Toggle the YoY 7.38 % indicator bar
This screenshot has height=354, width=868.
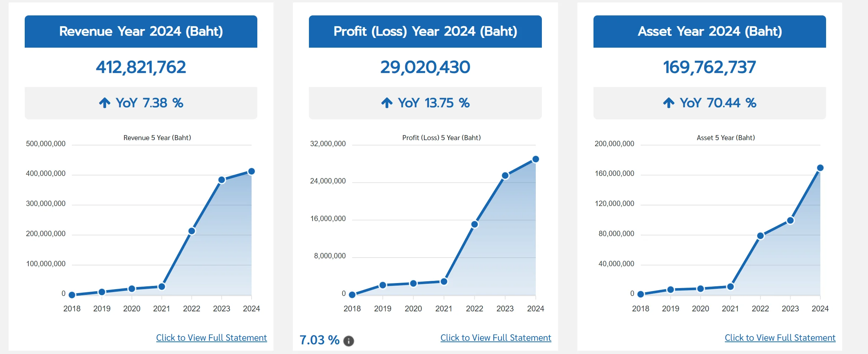coord(140,103)
